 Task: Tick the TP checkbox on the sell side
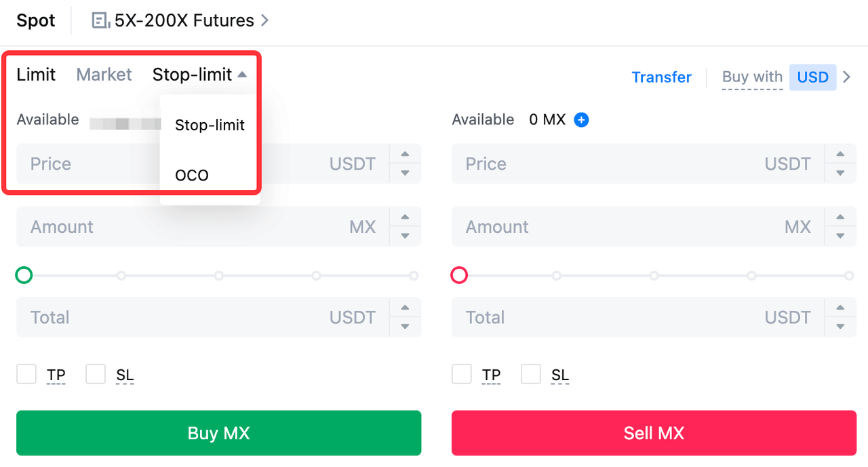(x=462, y=374)
